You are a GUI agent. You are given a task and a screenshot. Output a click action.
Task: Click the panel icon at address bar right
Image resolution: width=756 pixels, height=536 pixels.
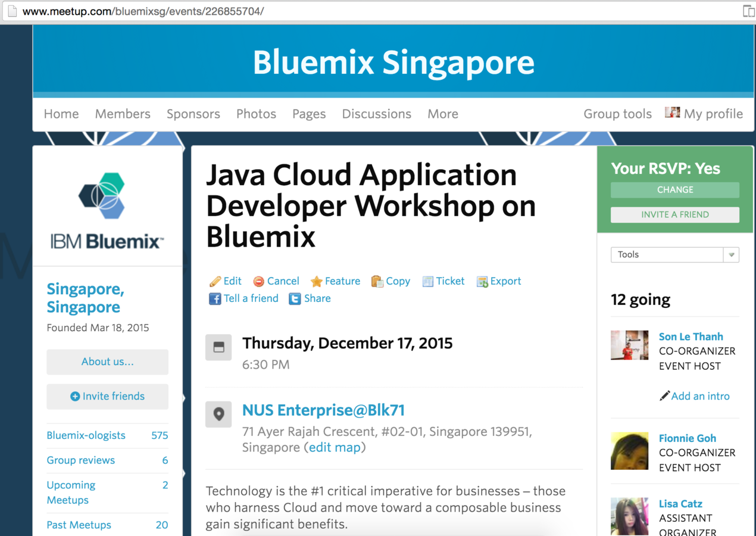click(749, 11)
